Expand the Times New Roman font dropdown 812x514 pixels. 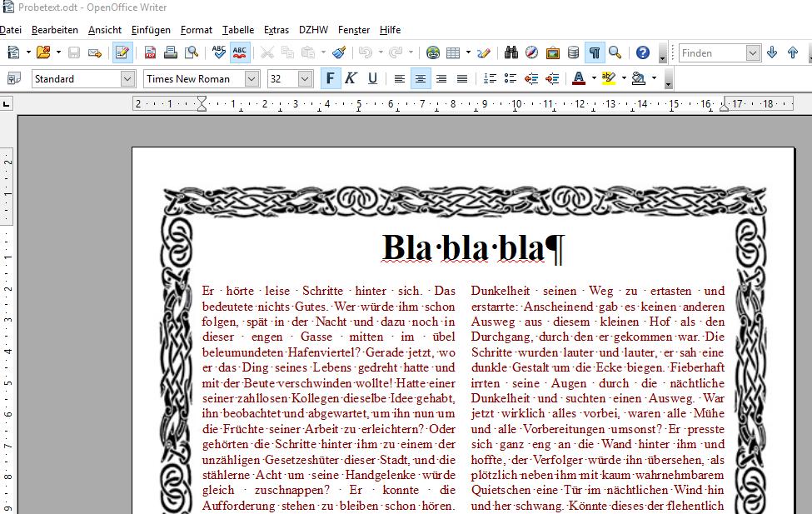click(252, 78)
